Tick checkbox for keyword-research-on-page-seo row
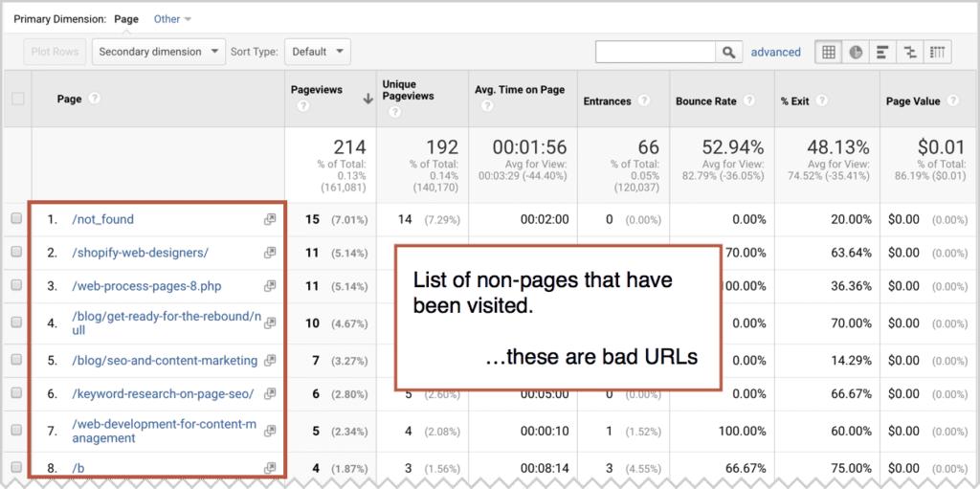This screenshot has height=489, width=980. 16,392
